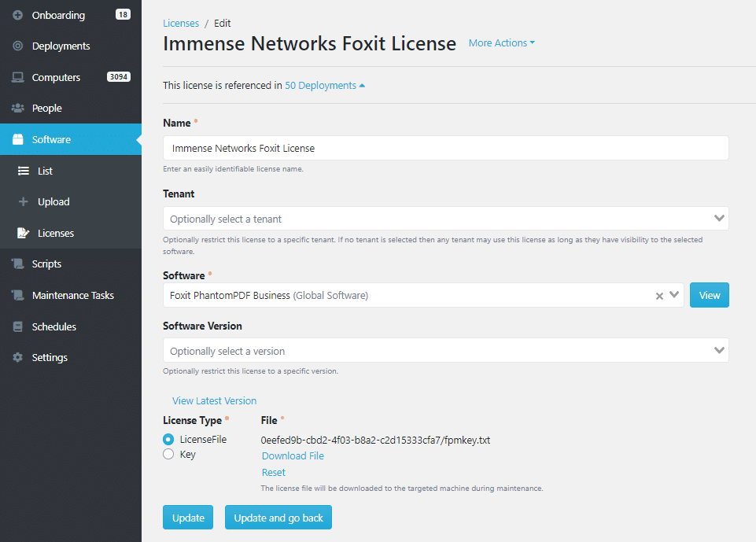The width and height of the screenshot is (756, 542).
Task: Choose the Key license type option
Action: click(x=168, y=454)
